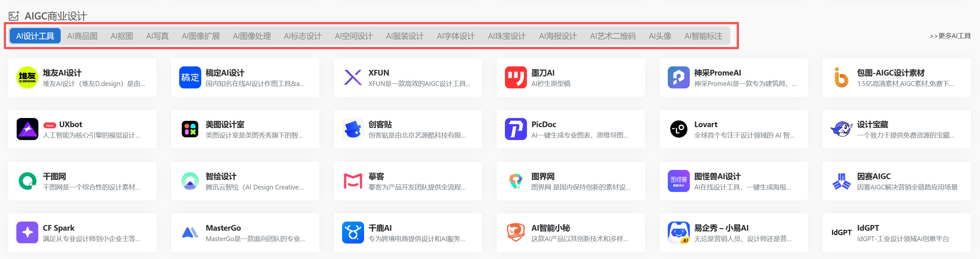
Task: Open the MasterGo title link
Action: pos(223,228)
